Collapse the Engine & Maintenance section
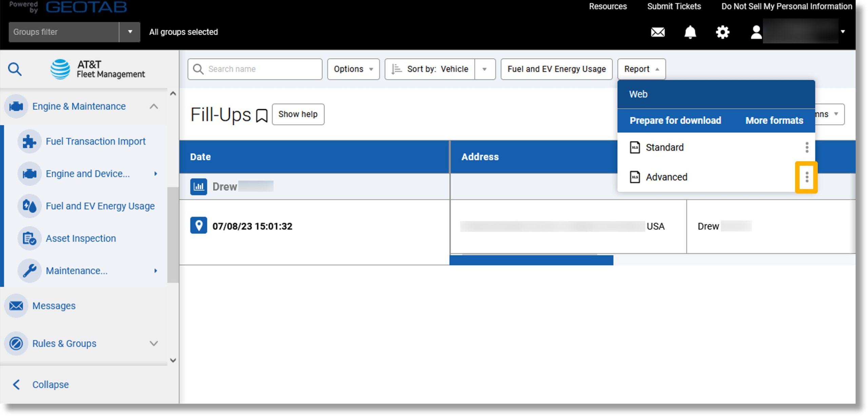 click(154, 106)
